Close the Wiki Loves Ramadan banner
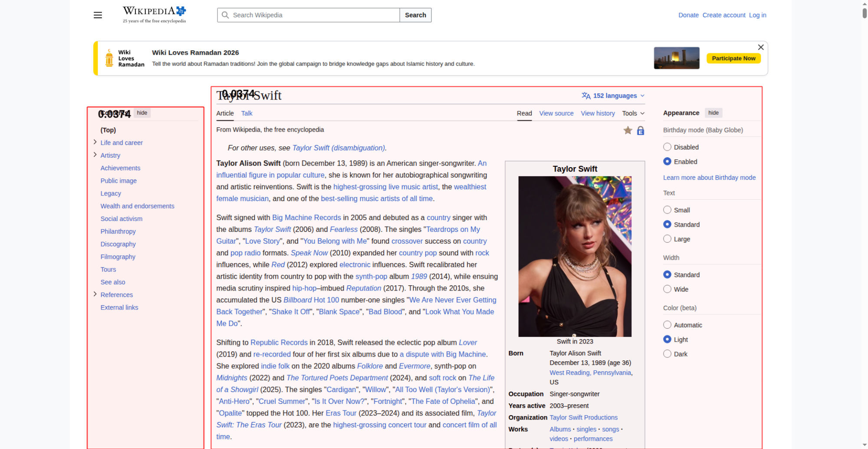This screenshot has width=868, height=449. pyautogui.click(x=760, y=47)
